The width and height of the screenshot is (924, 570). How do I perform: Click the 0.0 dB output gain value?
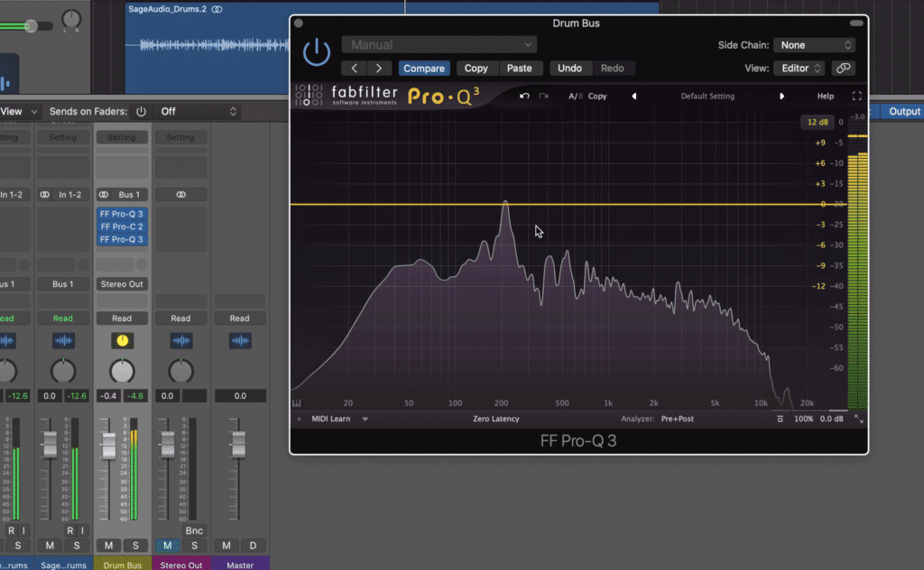click(831, 418)
